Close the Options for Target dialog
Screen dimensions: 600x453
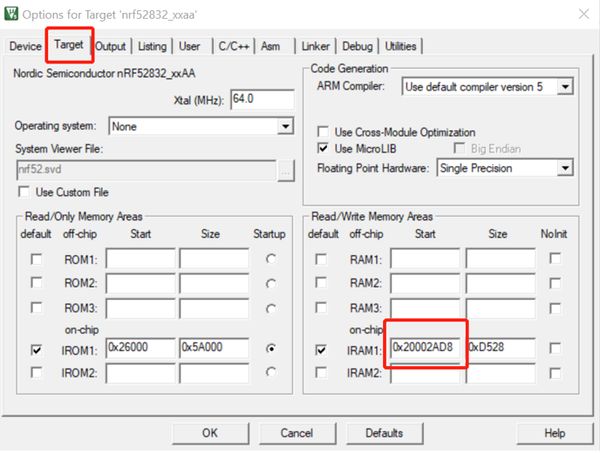584,14
